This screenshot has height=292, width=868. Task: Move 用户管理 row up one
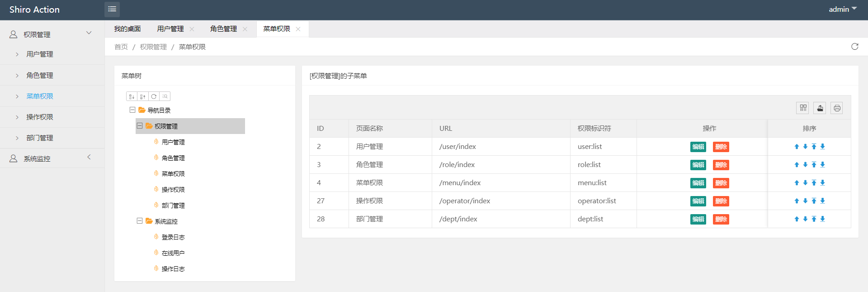(797, 147)
